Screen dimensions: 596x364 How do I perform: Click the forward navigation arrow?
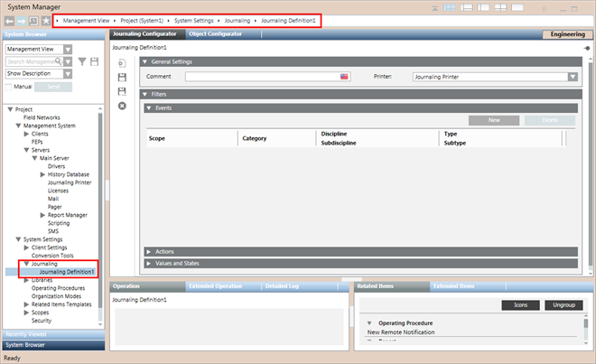point(21,19)
